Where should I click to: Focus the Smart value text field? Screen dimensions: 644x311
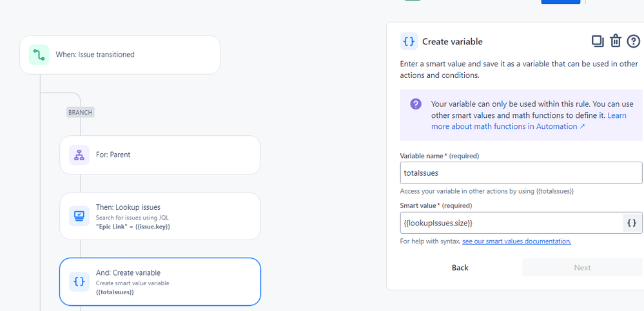click(x=511, y=223)
